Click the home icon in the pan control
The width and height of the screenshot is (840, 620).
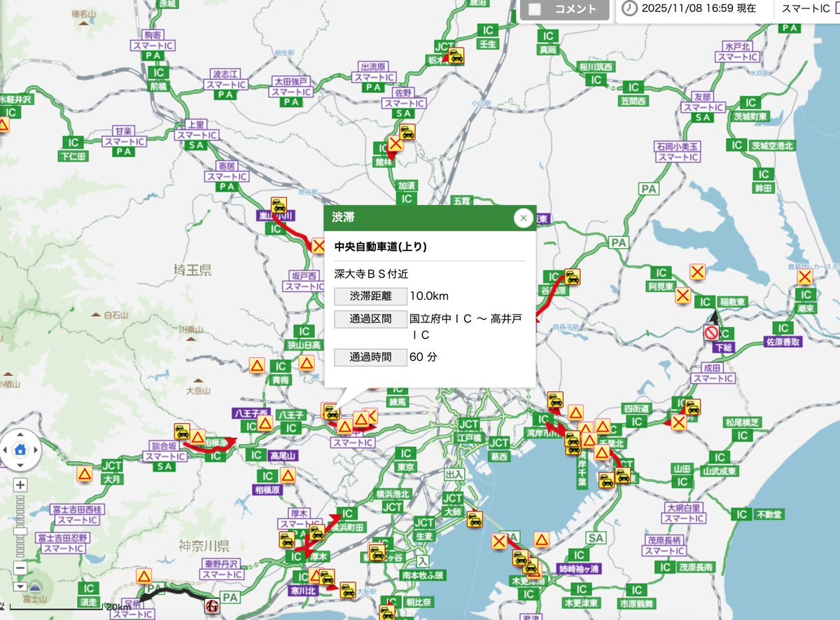click(20, 449)
